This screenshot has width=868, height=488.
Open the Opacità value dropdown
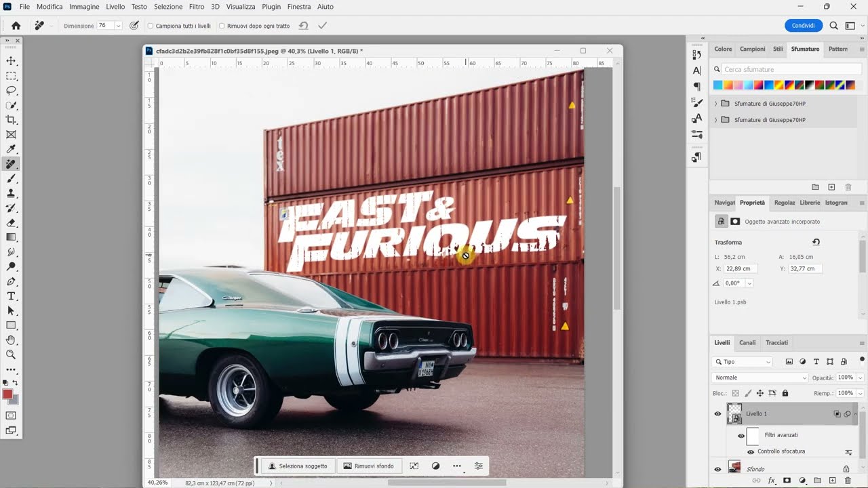pyautogui.click(x=861, y=378)
